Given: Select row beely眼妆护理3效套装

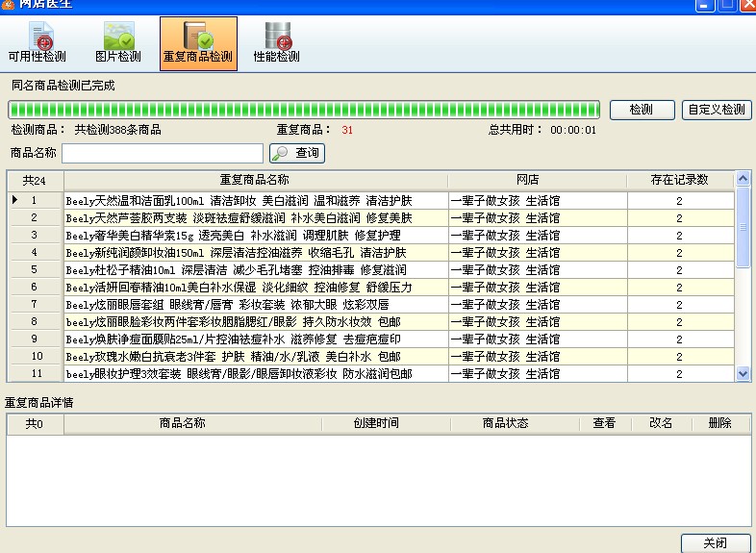Looking at the screenshot, I should (x=370, y=374).
